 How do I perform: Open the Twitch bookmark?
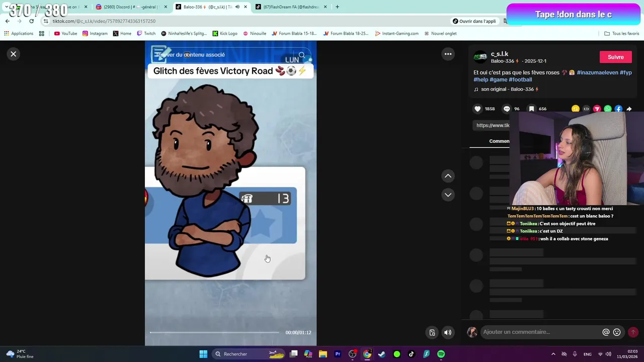tap(146, 34)
